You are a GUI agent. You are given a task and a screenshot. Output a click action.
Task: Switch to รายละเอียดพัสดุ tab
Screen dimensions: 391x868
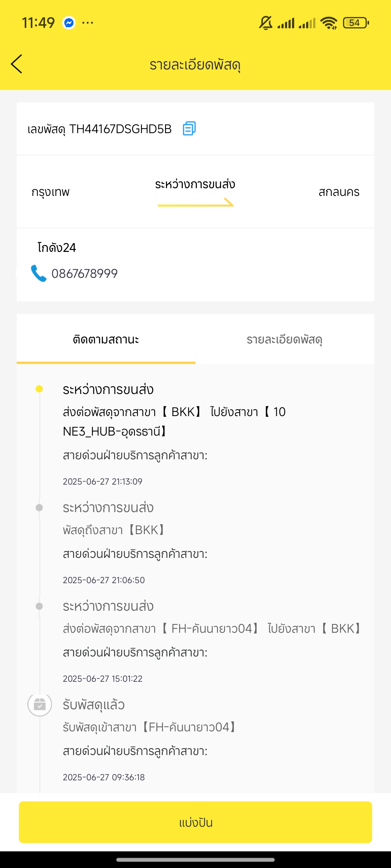tap(284, 339)
